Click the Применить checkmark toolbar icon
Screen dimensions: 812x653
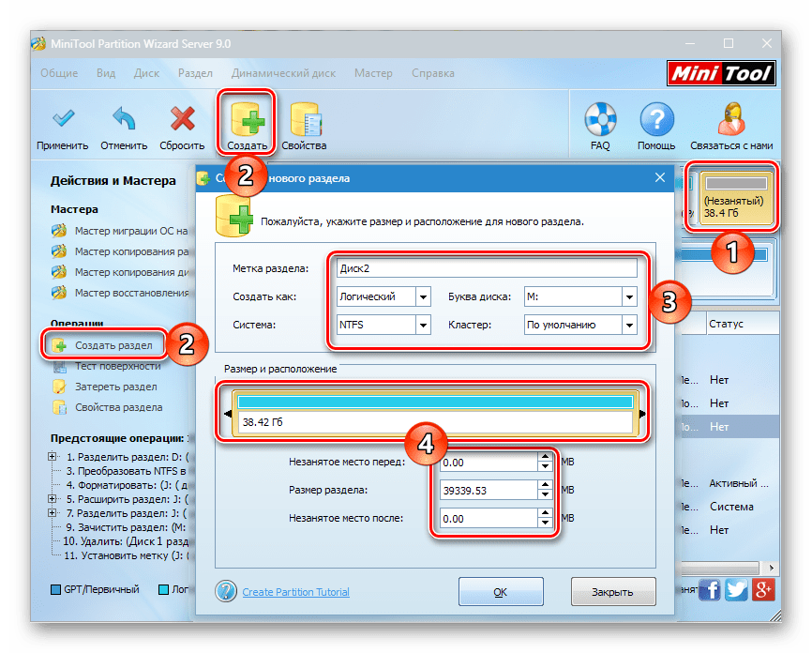click(63, 119)
